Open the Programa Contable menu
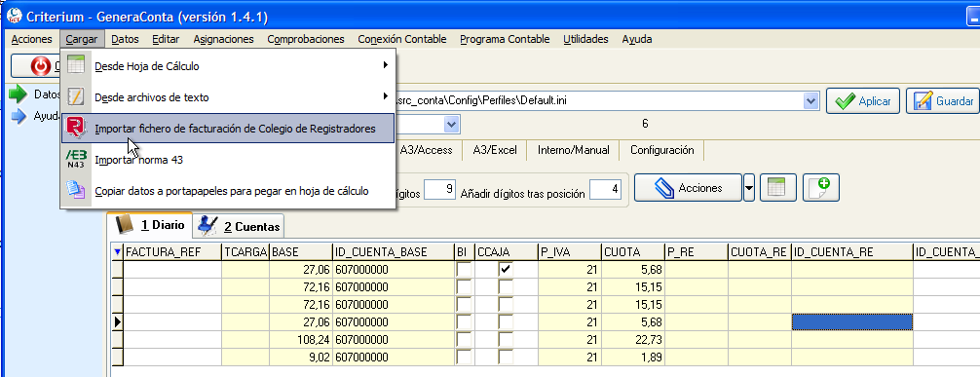Viewport: 980px width, 377px height. point(505,39)
